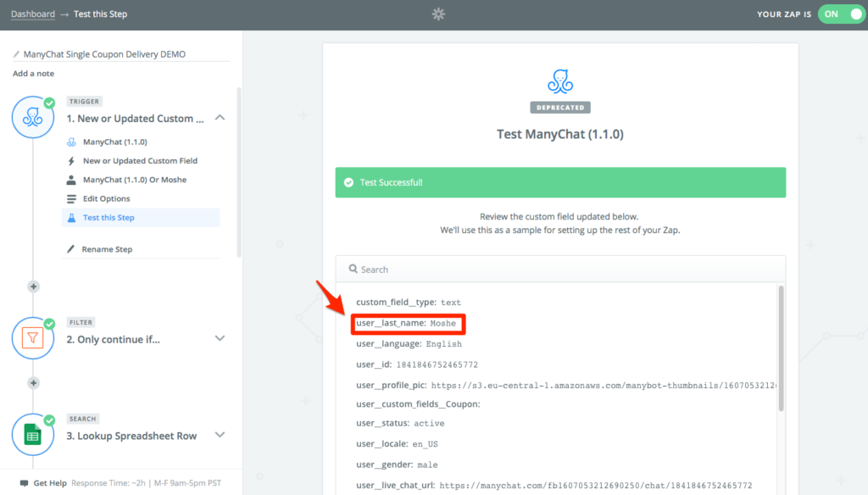
Task: Open Edit Options
Action: tap(106, 198)
